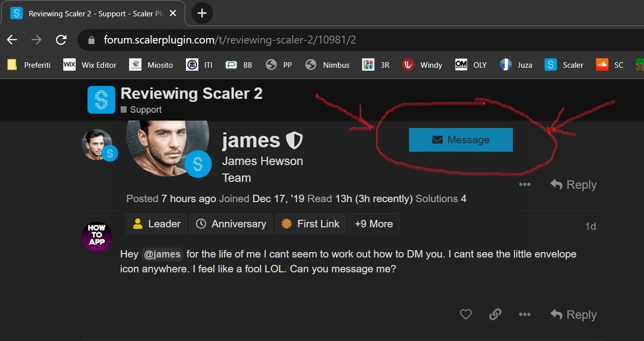
Task: Reply to the How To App post
Action: click(x=573, y=314)
